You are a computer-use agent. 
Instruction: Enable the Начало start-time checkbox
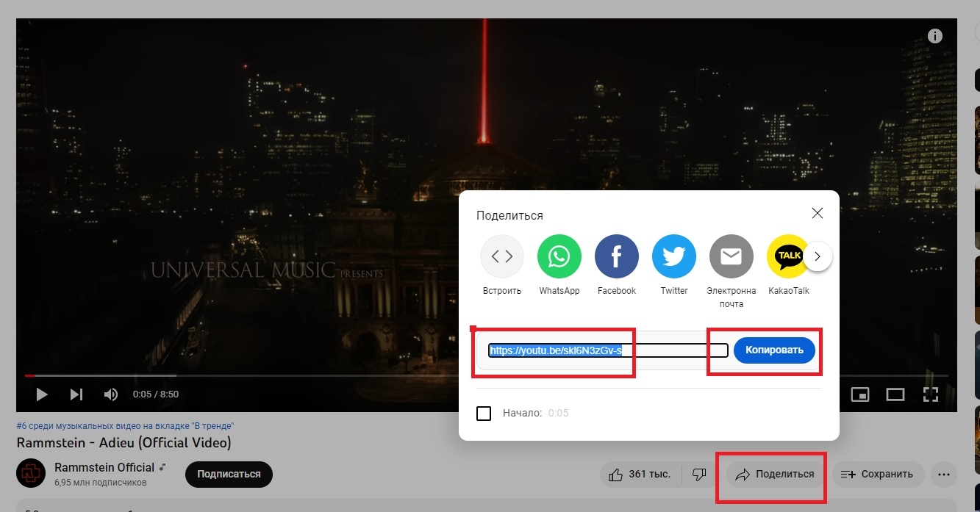click(x=484, y=414)
